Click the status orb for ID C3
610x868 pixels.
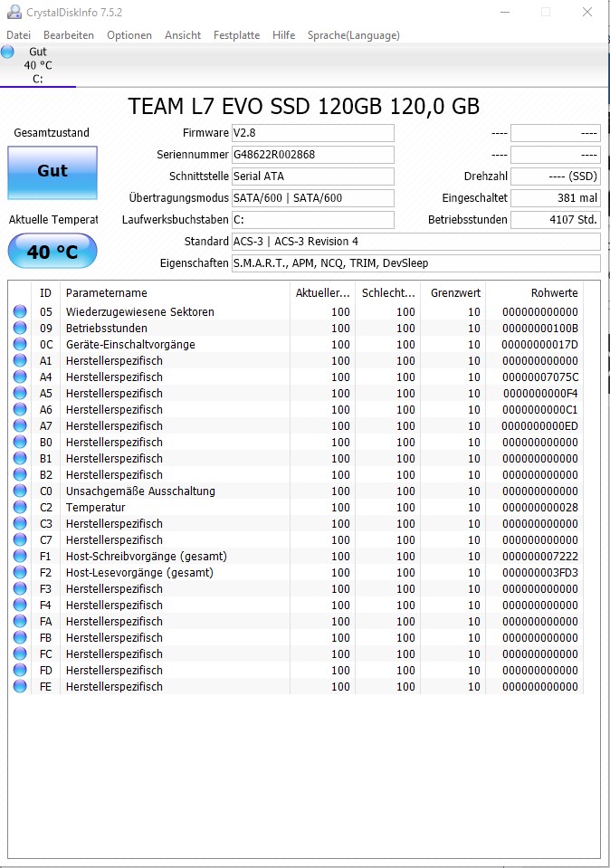click(20, 524)
